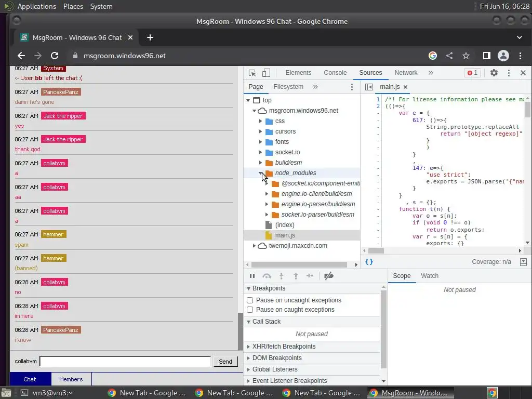This screenshot has width=532, height=399.
Task: Switch to the Network tab
Action: (406, 73)
